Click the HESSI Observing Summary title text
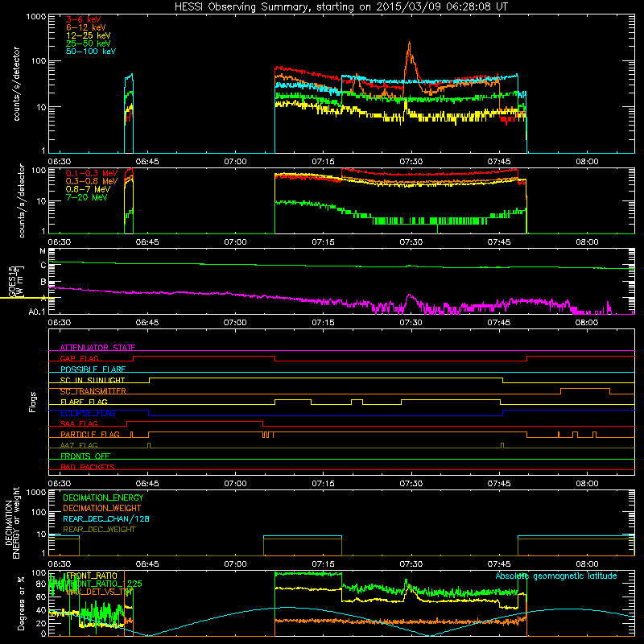The image size is (644, 644). coord(341,7)
